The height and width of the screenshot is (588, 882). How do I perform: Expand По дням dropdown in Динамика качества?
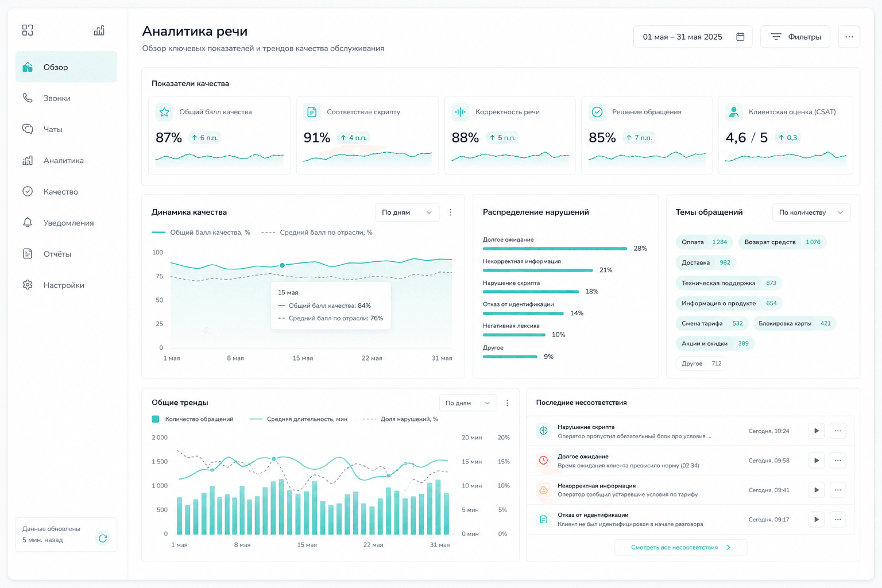tap(407, 212)
